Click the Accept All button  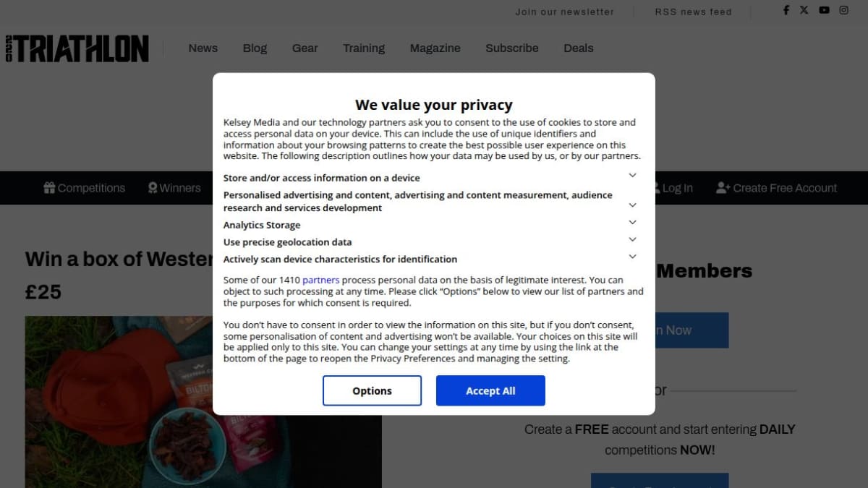pyautogui.click(x=490, y=390)
